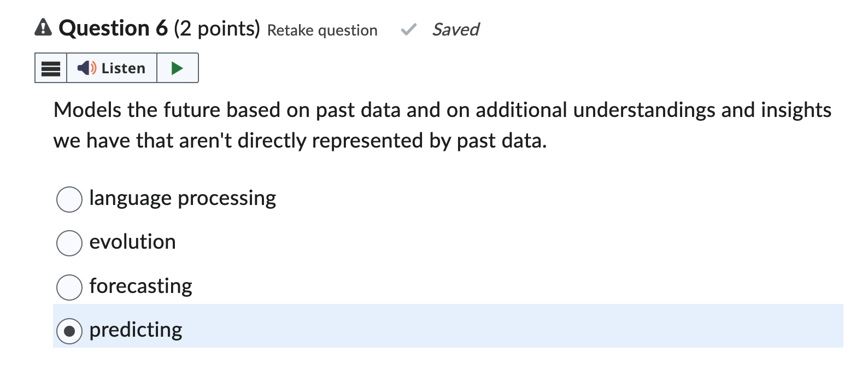Click the question prompt starting 'Models the future'
The width and height of the screenshot is (868, 387).
tap(442, 125)
